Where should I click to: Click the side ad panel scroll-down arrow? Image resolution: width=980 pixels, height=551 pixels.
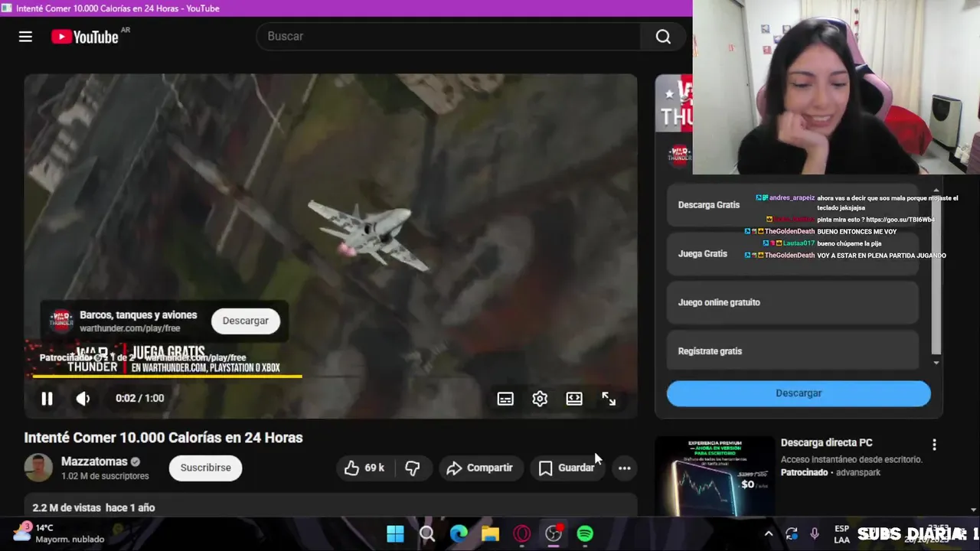[936, 363]
